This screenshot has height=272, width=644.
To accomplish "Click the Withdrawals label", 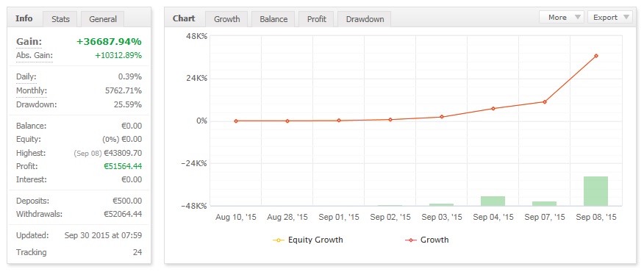I will (x=39, y=214).
